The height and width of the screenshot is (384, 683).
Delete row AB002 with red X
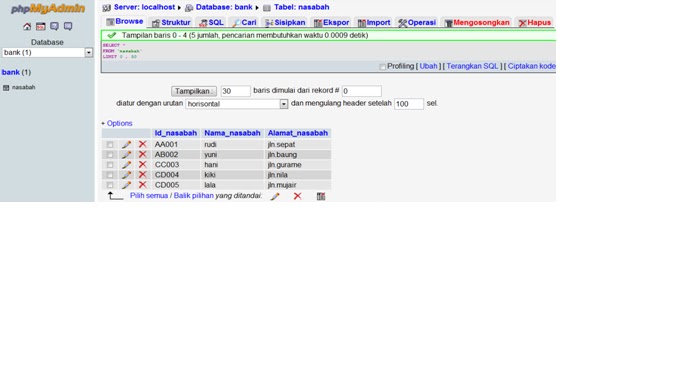(142, 155)
